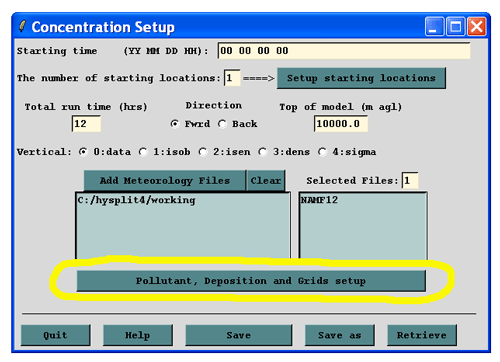Clear the meteorology files list
This screenshot has width=500, height=362.
(x=266, y=181)
